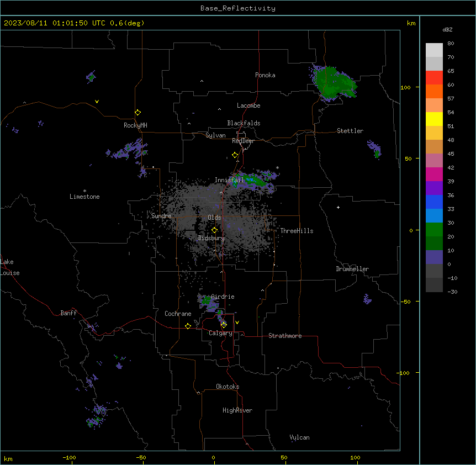Select the yellow diamond marker south of RedDeer
476x465 pixels.
click(235, 155)
